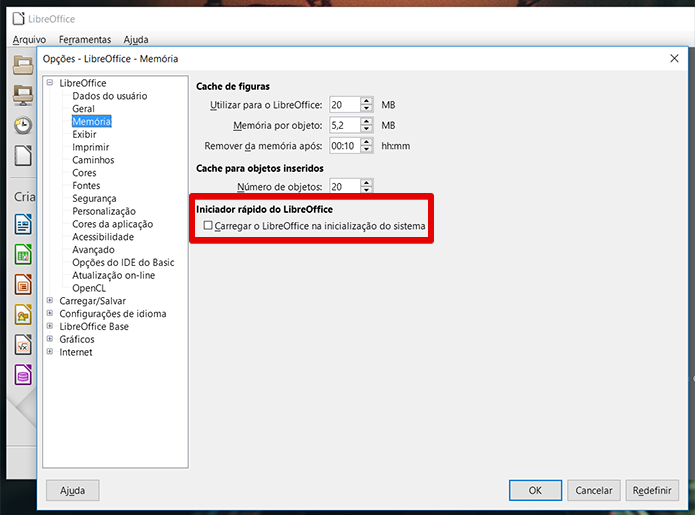Image resolution: width=695 pixels, height=515 pixels.
Task: Click the Memória por objeto field
Action: coord(345,125)
